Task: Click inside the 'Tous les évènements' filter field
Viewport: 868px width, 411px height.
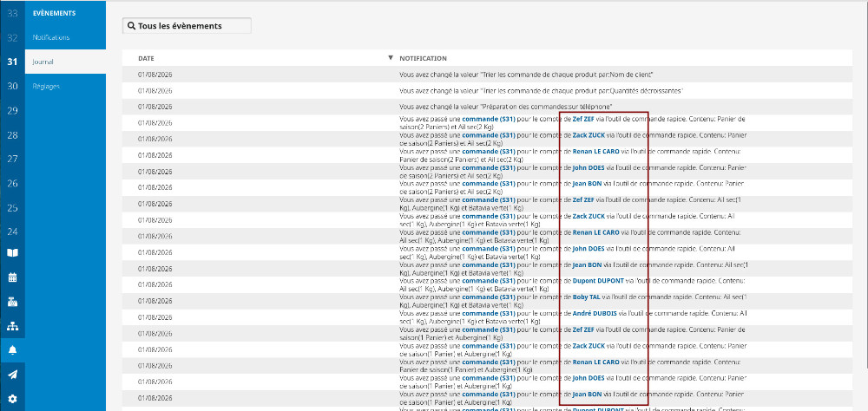Action: 187,26
